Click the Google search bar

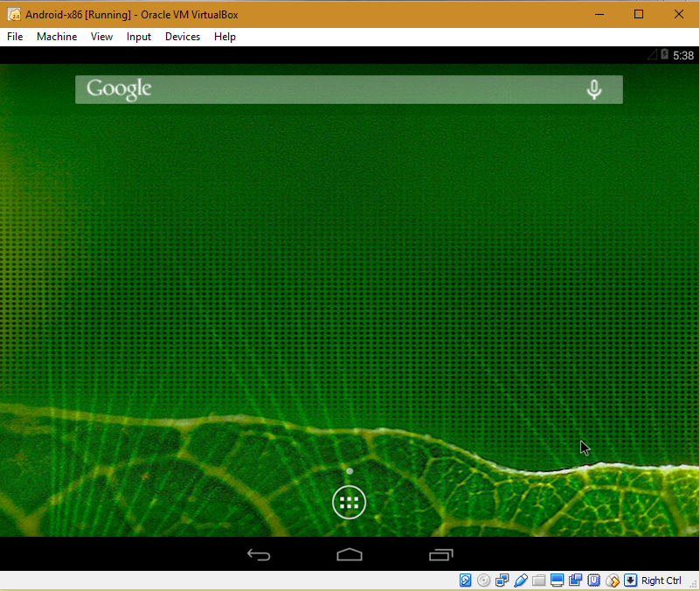tap(349, 90)
